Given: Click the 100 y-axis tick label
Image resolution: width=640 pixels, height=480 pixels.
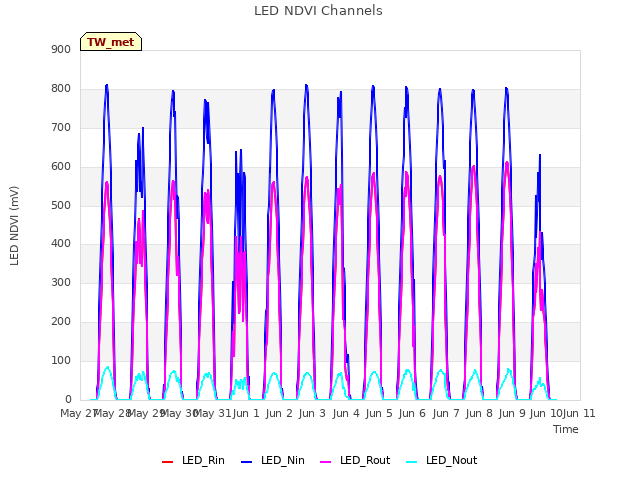Looking at the screenshot, I should (x=61, y=360).
